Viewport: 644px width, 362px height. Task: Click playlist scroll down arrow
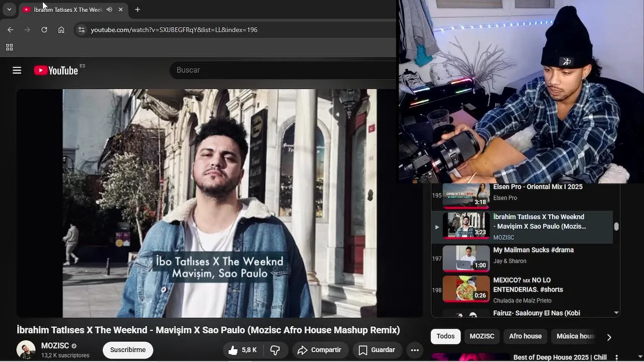coord(616,313)
